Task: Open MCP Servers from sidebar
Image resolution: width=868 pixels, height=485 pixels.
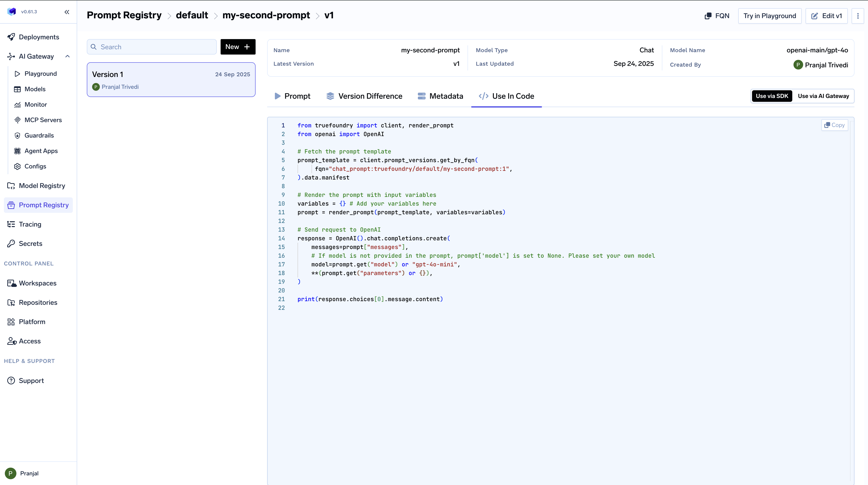Action: (x=43, y=120)
